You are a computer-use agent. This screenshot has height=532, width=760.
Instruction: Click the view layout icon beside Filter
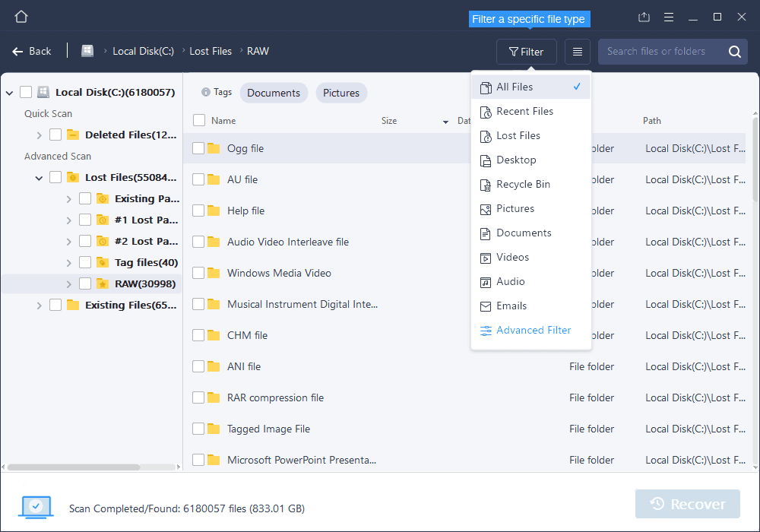pos(577,51)
